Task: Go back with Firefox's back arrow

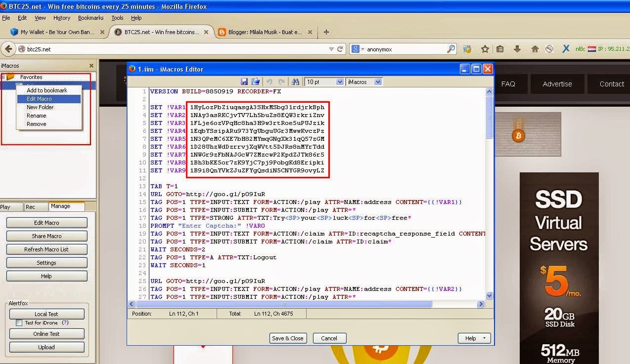Action: click(8, 49)
